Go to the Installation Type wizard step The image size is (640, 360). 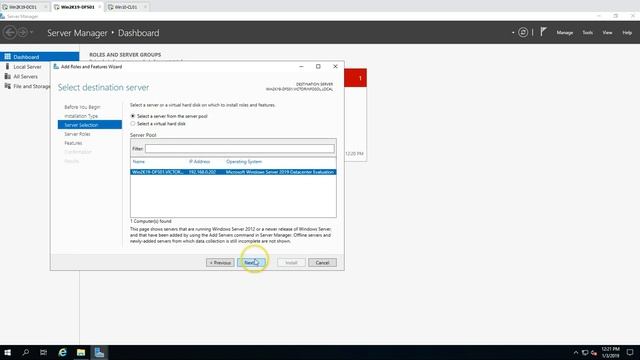click(x=81, y=116)
